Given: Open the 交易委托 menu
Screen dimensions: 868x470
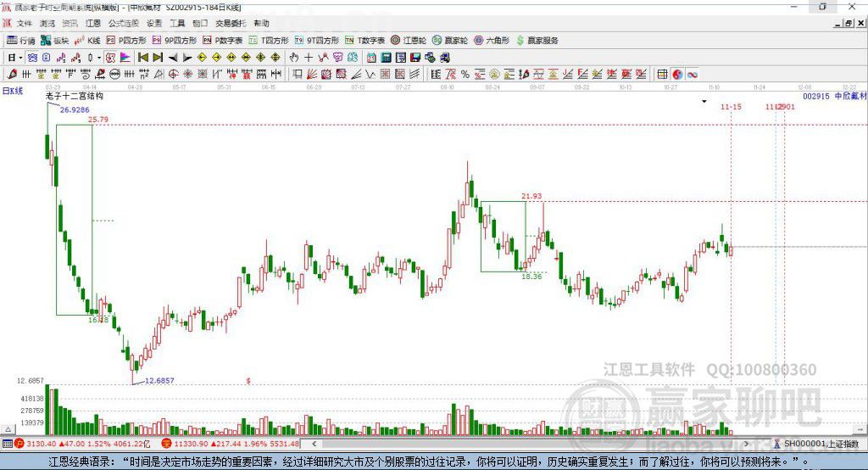Looking at the screenshot, I should (231, 23).
